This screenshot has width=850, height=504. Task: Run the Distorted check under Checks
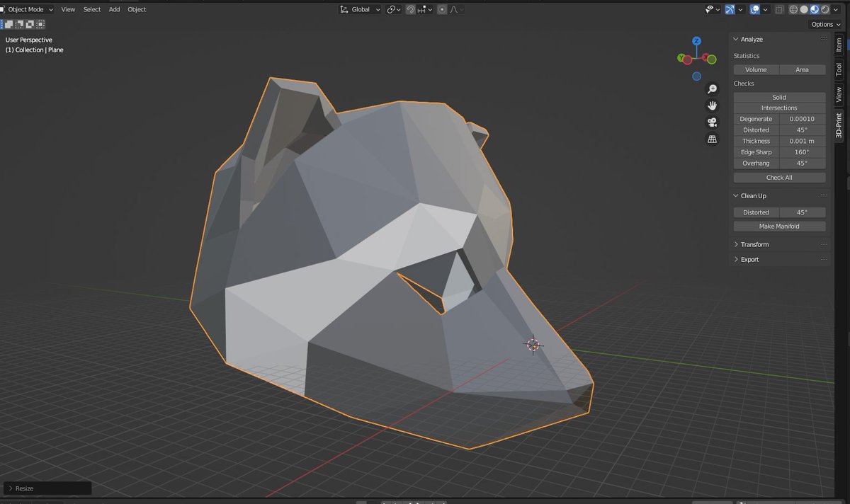coord(756,130)
